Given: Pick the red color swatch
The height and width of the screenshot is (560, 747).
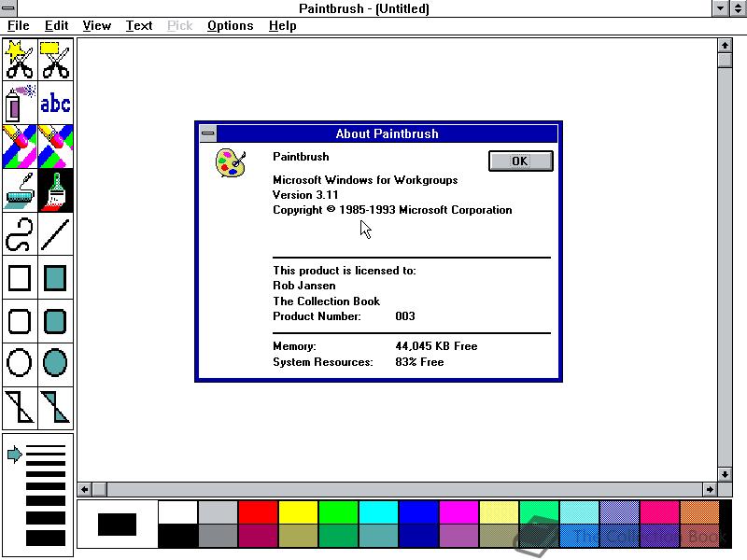Looking at the screenshot, I should (259, 512).
